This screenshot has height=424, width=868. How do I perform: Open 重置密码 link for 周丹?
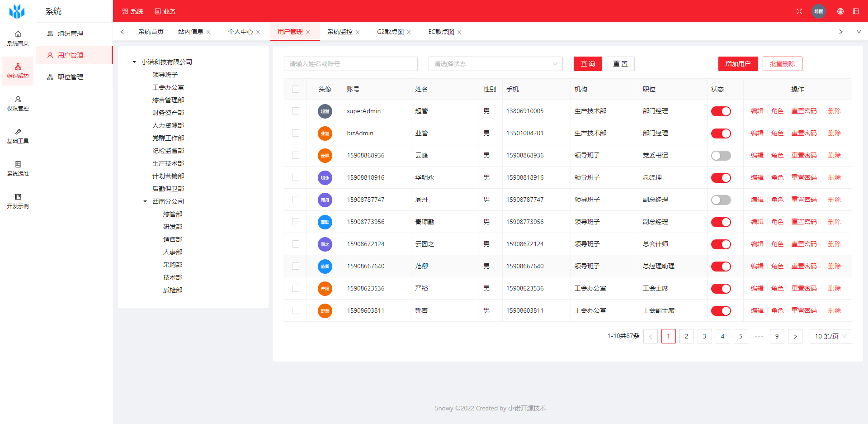click(804, 200)
